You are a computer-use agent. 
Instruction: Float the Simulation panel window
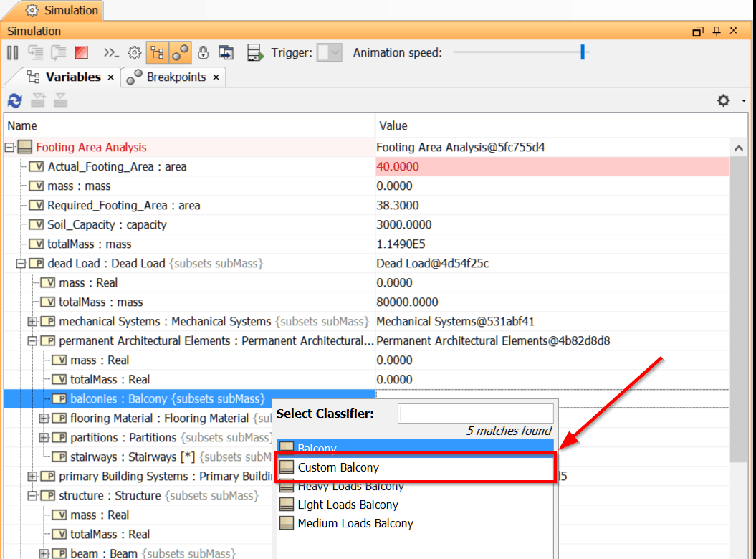click(x=697, y=31)
